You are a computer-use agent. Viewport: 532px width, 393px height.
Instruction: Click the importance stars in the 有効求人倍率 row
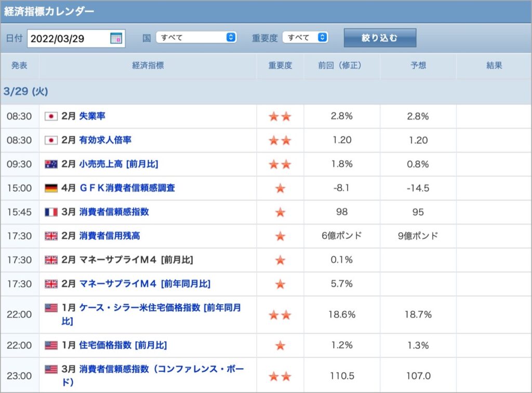pyautogui.click(x=280, y=140)
